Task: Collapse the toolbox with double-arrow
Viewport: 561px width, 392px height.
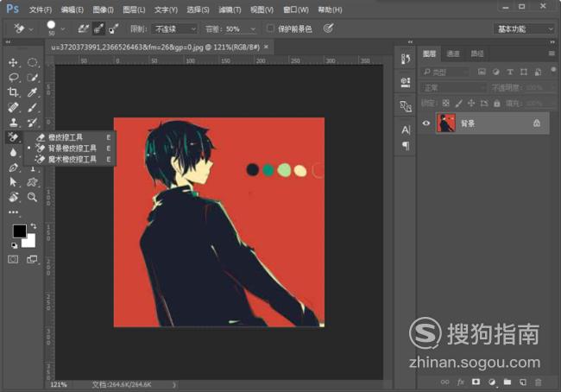Action: point(8,42)
